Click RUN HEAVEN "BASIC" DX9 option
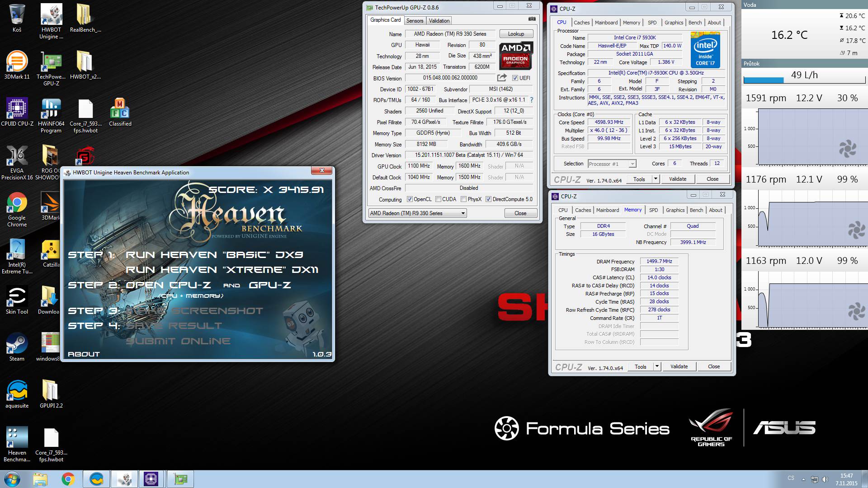The image size is (868, 488). point(214,255)
